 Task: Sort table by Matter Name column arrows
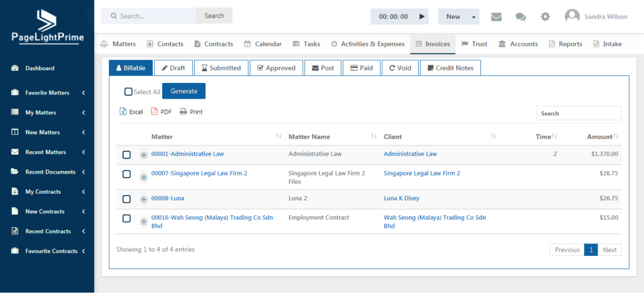point(374,136)
